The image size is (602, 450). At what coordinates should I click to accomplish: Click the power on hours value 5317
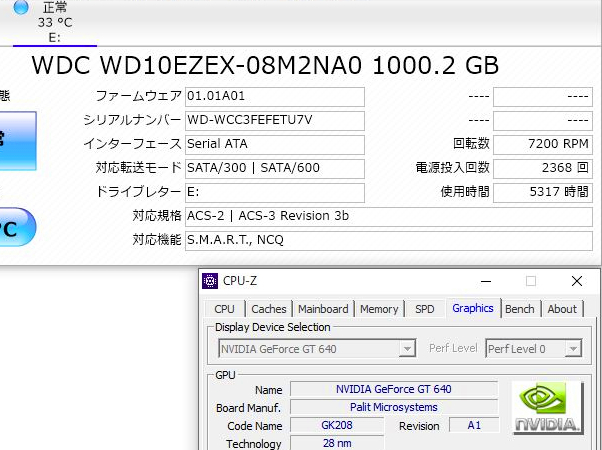pos(543,192)
